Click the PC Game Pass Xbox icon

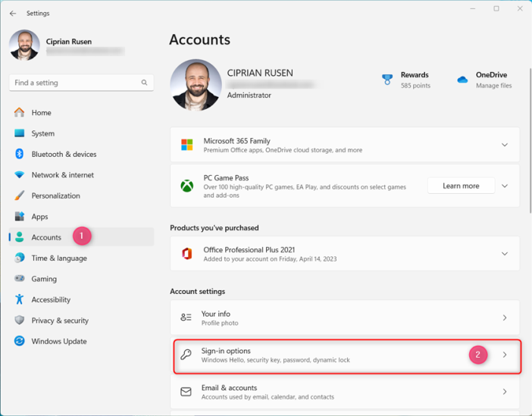(186, 186)
